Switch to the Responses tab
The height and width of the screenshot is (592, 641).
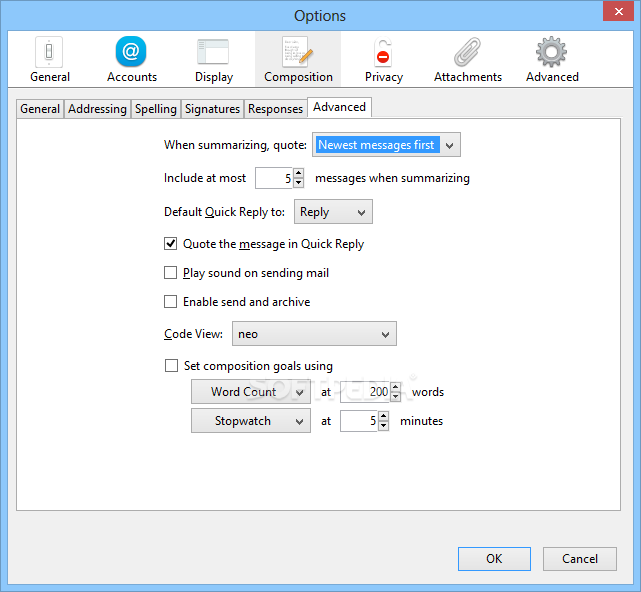[276, 109]
